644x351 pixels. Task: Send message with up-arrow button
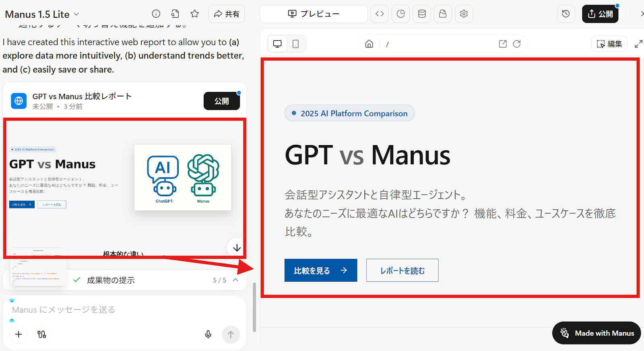[x=231, y=334]
